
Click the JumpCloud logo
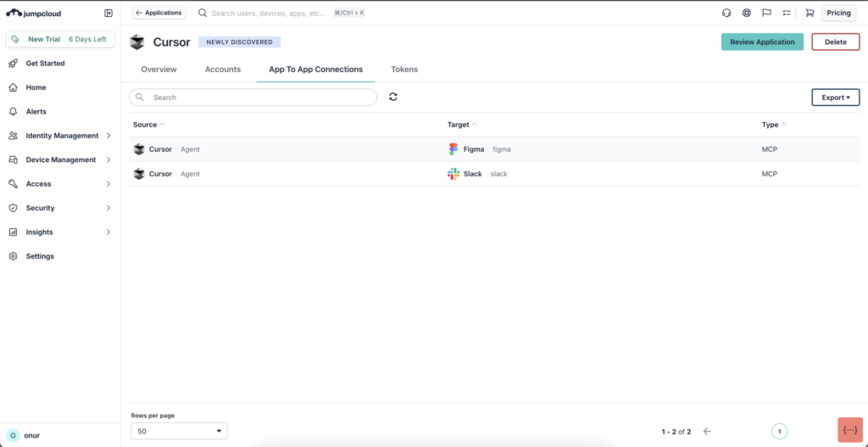(34, 14)
